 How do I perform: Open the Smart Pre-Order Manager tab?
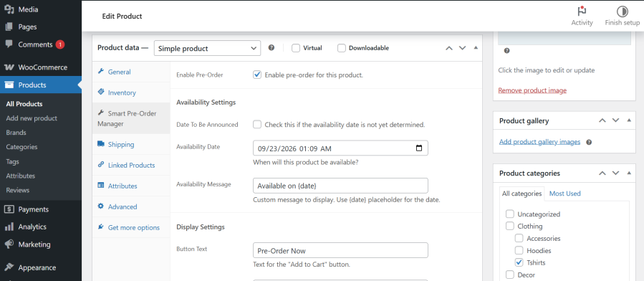pyautogui.click(x=131, y=118)
